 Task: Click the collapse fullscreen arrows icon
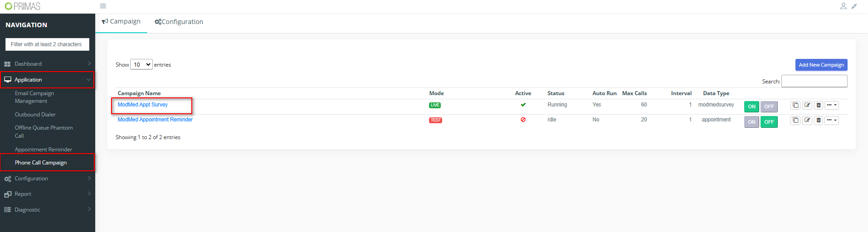[x=854, y=6]
